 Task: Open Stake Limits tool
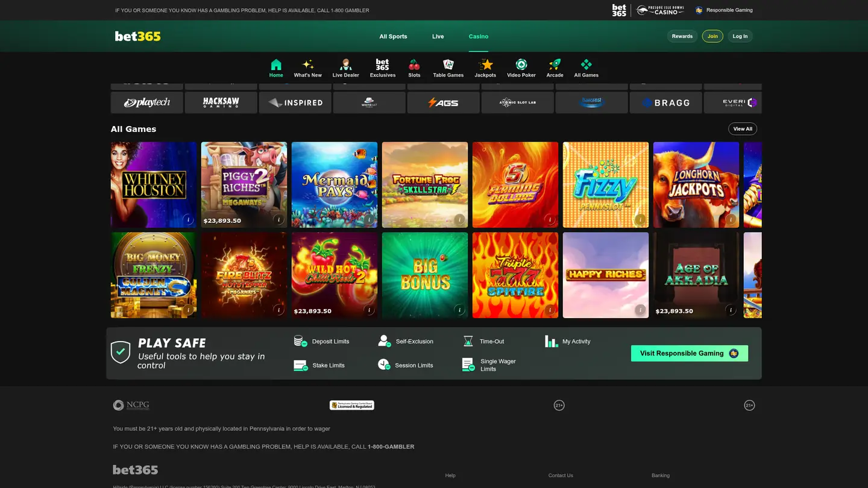319,366
